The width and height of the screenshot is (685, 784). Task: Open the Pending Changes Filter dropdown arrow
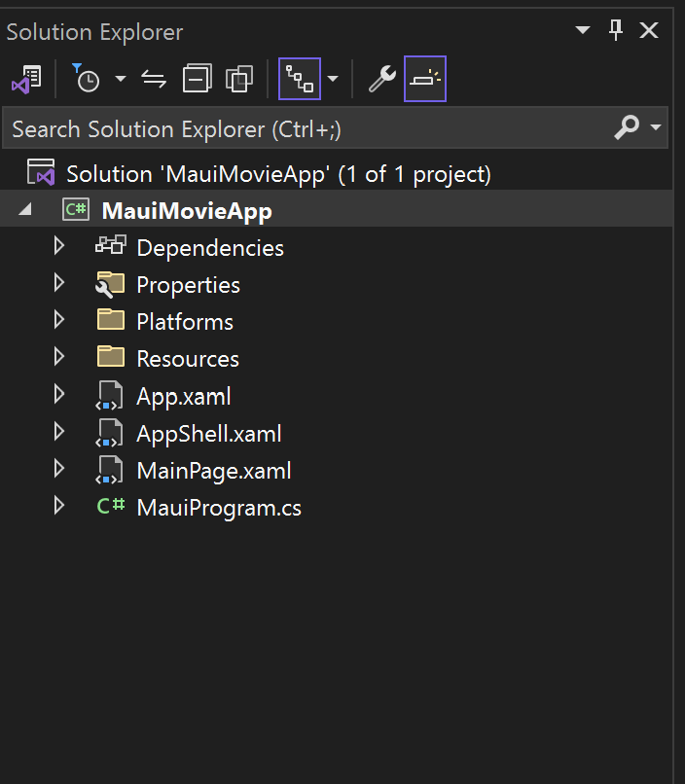pos(119,79)
